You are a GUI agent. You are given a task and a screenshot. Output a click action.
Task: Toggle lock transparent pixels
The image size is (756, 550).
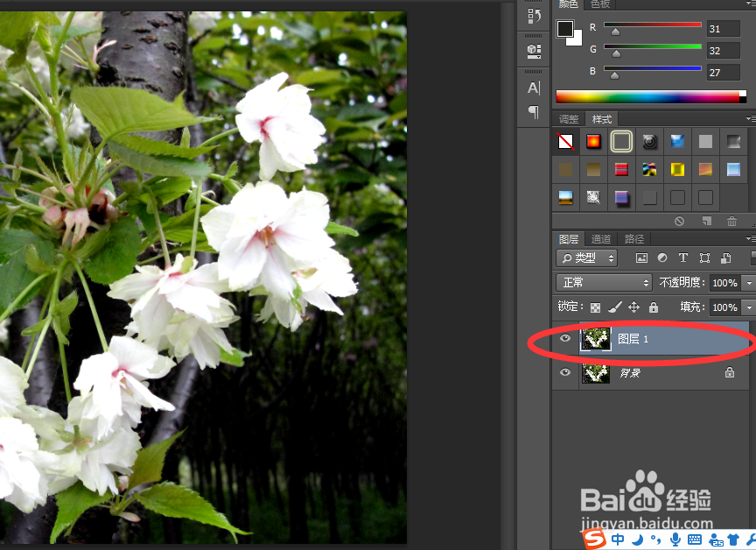click(x=596, y=307)
